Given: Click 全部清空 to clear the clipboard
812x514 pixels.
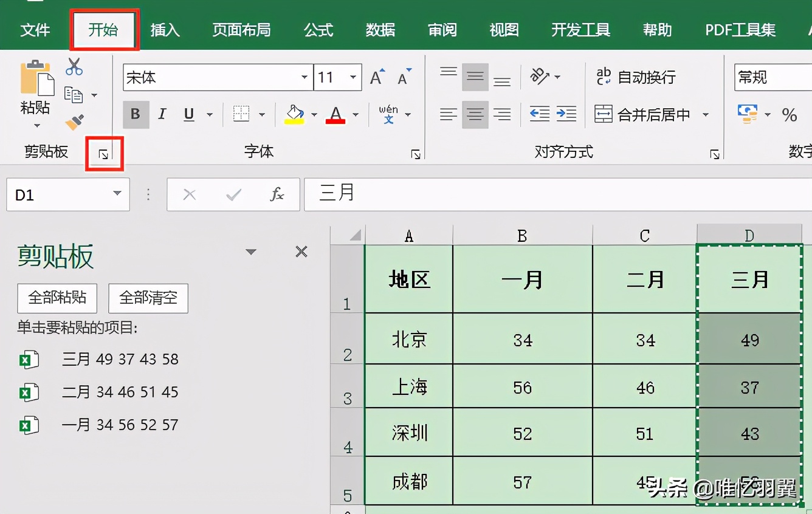Looking at the screenshot, I should click(148, 298).
